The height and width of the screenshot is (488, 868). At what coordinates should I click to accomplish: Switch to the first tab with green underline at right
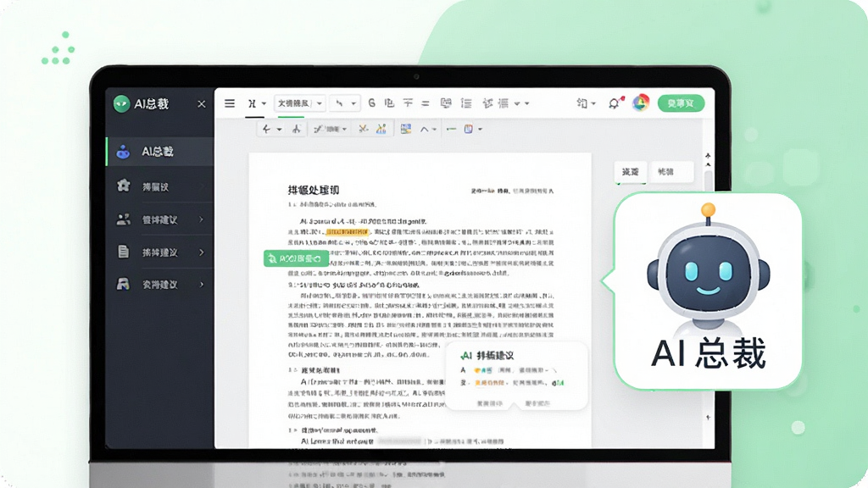point(631,172)
